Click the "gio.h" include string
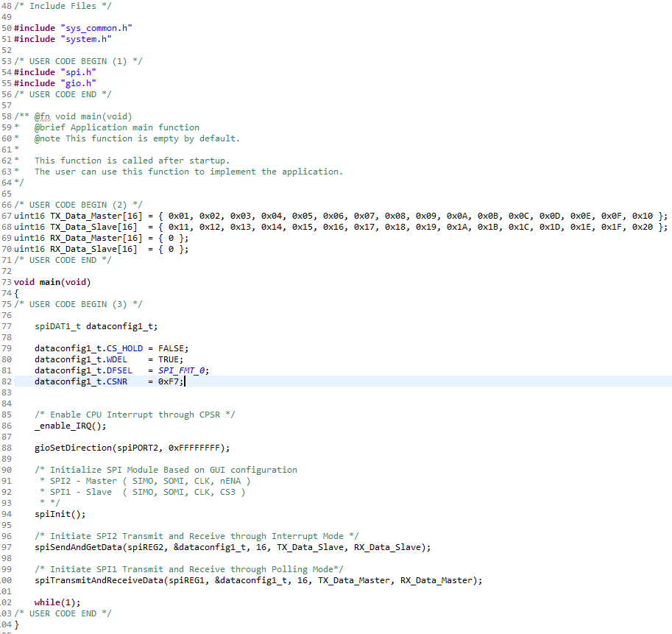The height and width of the screenshot is (634, 672). click(79, 83)
